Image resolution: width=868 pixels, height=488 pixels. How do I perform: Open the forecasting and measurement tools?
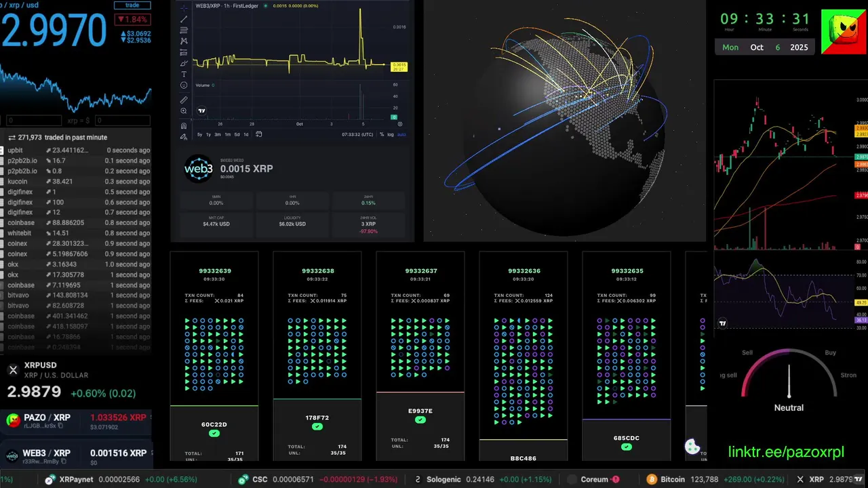(x=184, y=52)
